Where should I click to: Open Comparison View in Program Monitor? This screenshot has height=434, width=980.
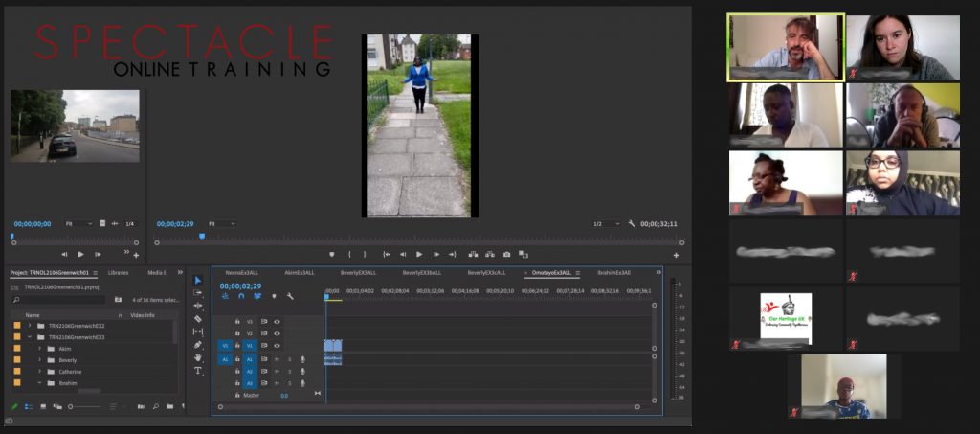[x=523, y=255]
